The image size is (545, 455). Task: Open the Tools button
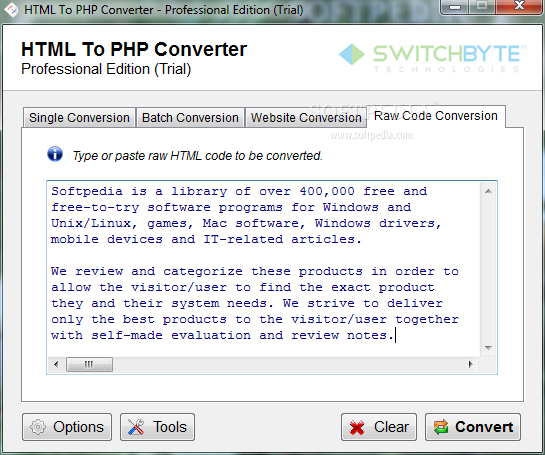click(x=157, y=427)
